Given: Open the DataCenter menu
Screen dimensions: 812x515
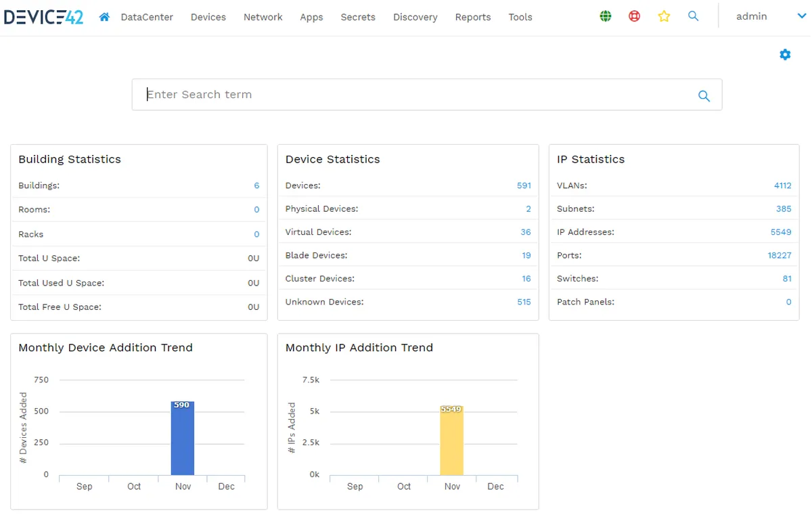Looking at the screenshot, I should click(147, 17).
